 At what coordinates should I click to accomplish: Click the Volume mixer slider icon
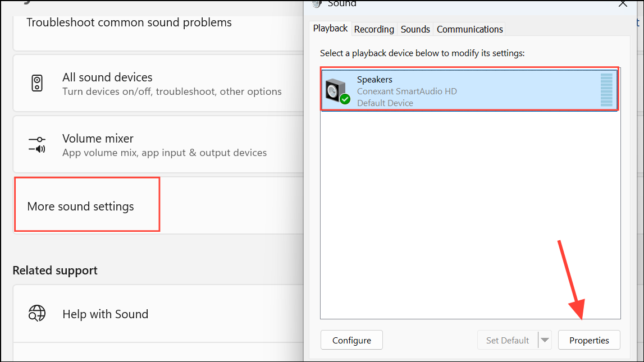coord(37,145)
